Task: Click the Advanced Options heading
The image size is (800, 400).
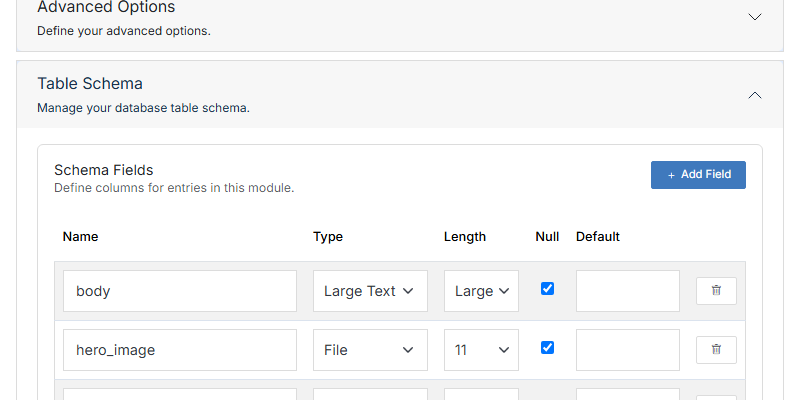Action: click(106, 7)
